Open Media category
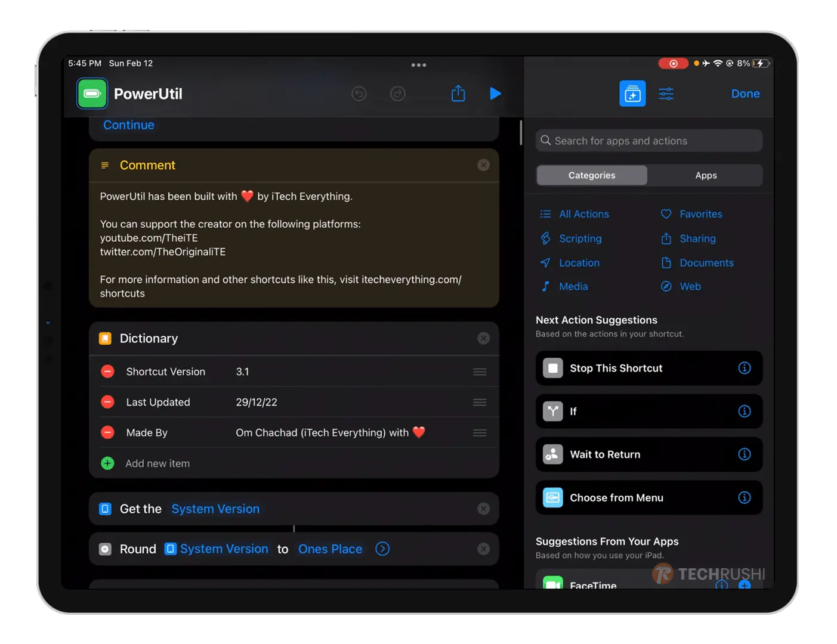 point(564,287)
